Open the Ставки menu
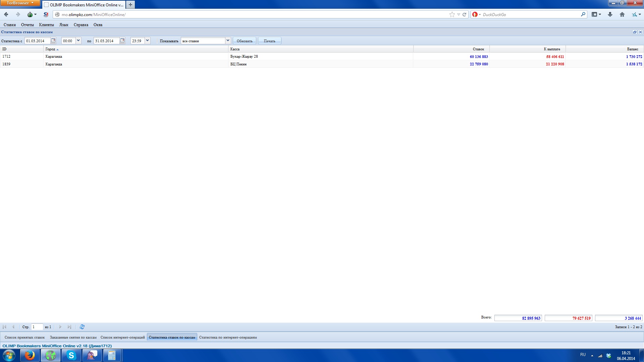The height and width of the screenshot is (362, 644). tap(10, 25)
